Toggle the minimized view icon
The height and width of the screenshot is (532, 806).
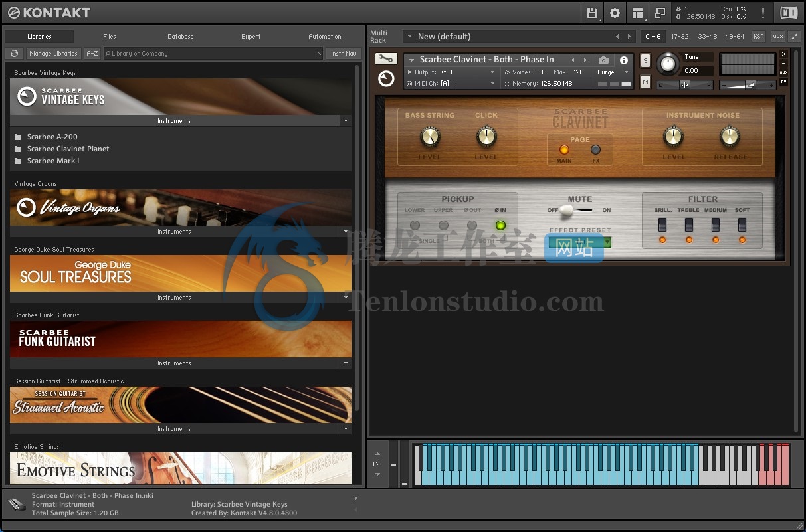660,13
